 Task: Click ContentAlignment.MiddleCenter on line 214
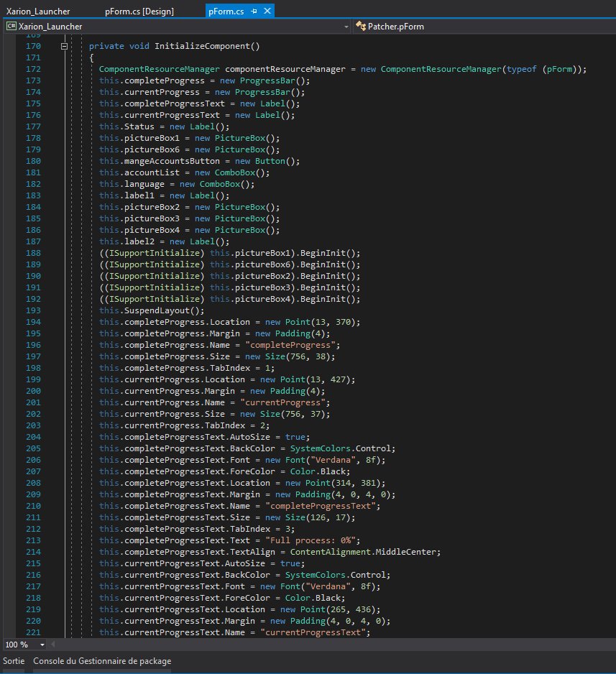(363, 552)
